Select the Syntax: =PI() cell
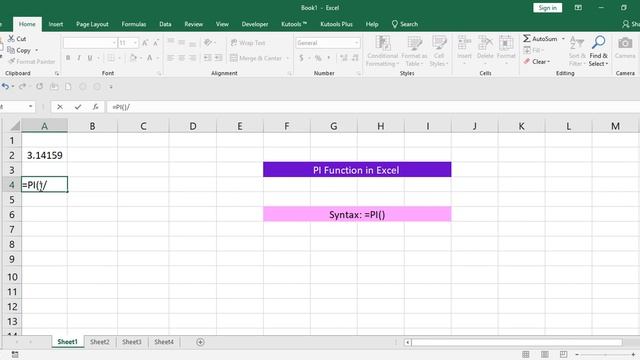Viewport: 640px width, 360px height. [x=357, y=214]
